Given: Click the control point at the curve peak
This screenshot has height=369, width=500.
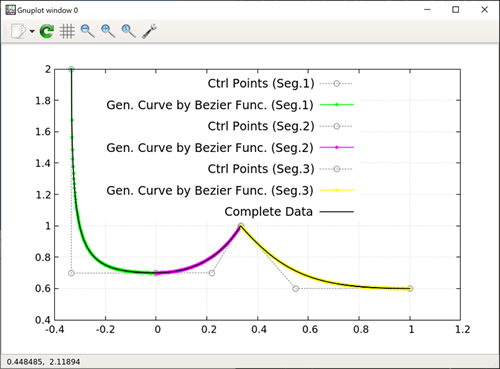Looking at the screenshot, I should tap(241, 226).
